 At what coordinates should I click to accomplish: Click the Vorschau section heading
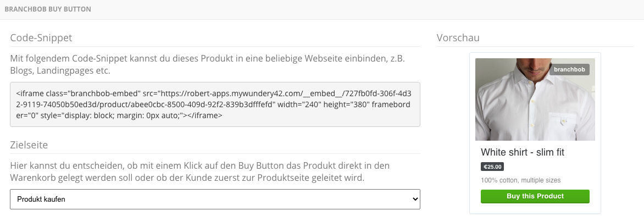pos(458,38)
